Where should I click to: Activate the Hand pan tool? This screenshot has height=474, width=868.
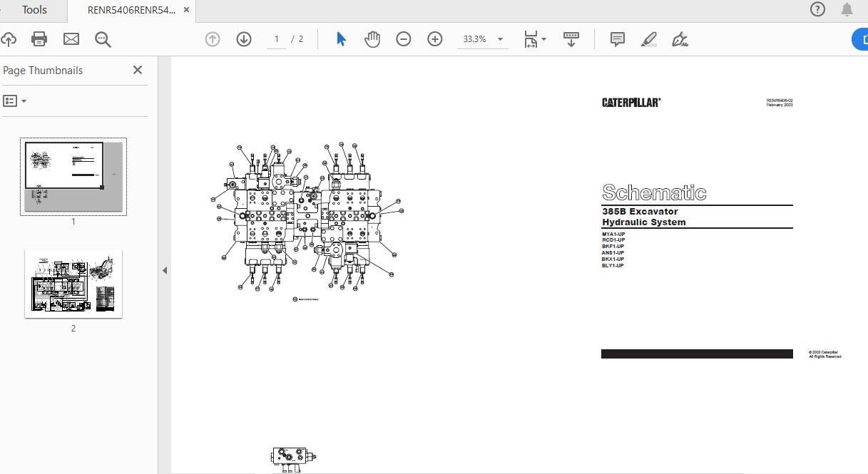tap(372, 39)
